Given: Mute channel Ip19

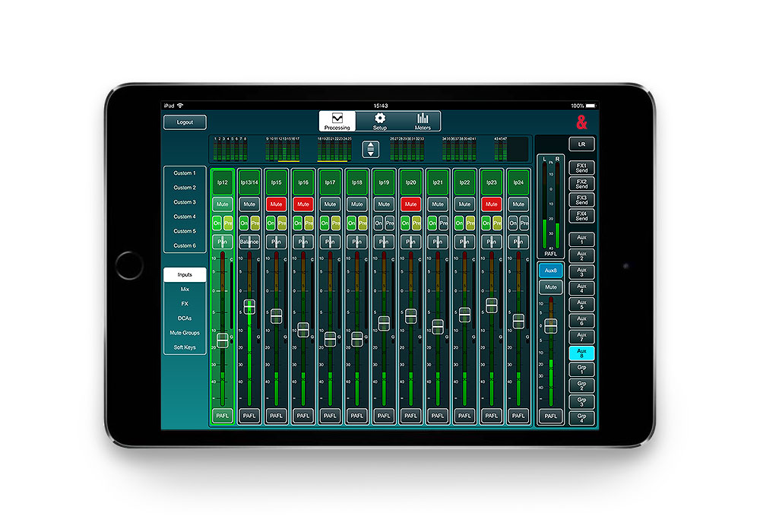Looking at the screenshot, I should [x=384, y=204].
